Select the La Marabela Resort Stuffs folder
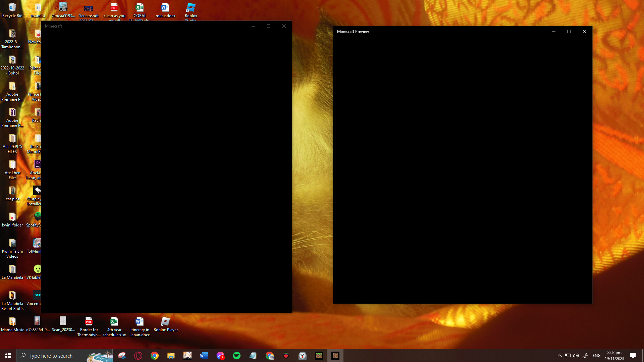 tap(12, 301)
